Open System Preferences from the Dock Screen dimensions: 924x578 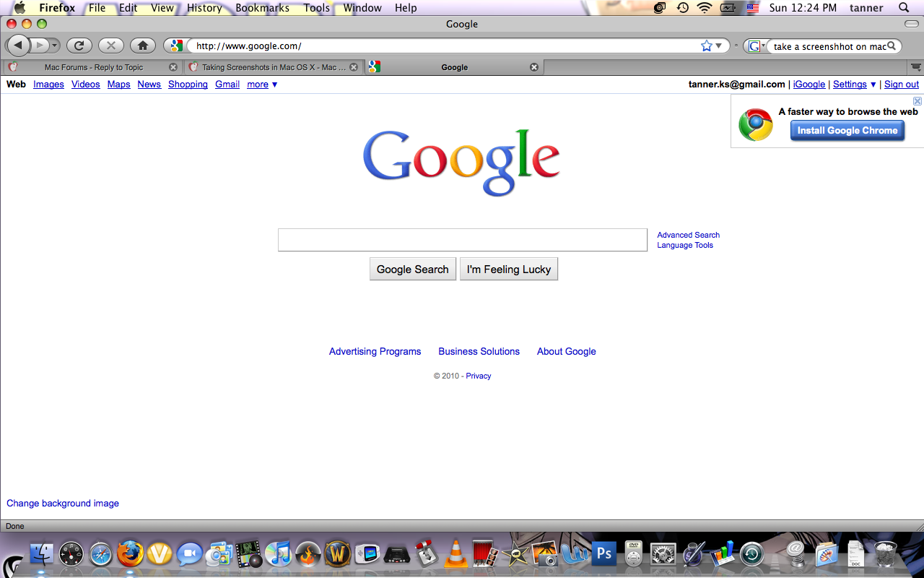(x=663, y=555)
